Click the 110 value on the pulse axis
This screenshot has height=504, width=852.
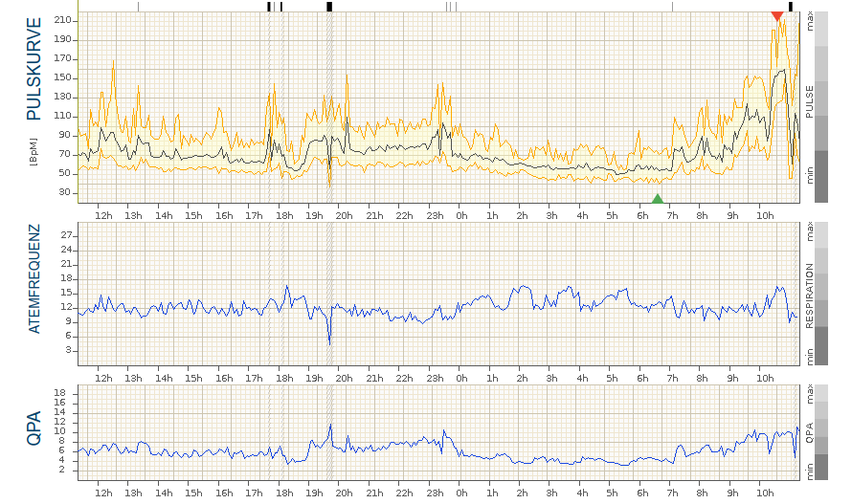pos(62,116)
